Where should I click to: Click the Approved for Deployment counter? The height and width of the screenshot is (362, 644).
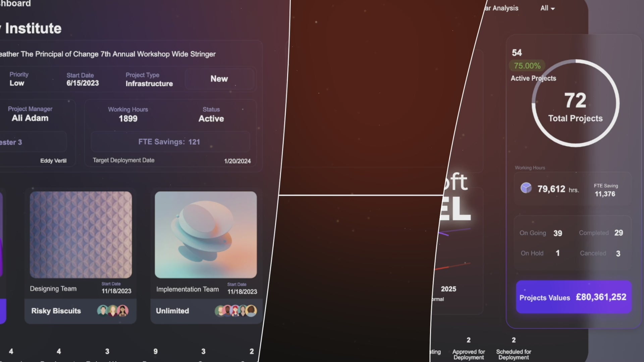468,340
